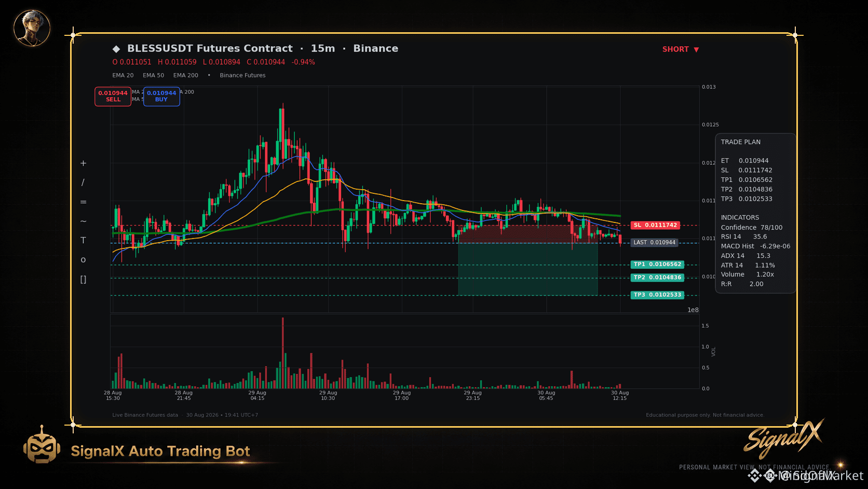Click the TP2 0.0104836 price tag
This screenshot has width=868, height=489.
(657, 277)
